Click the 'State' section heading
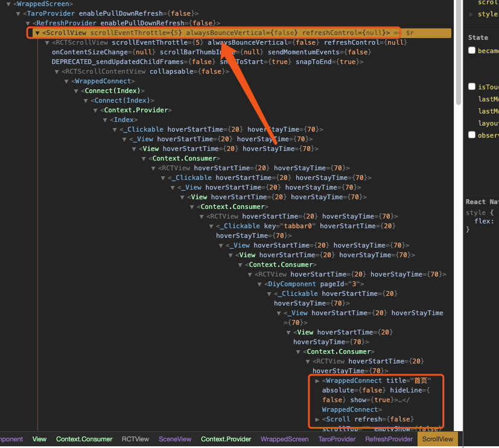Viewport: 499px width, 448px height. (x=478, y=37)
